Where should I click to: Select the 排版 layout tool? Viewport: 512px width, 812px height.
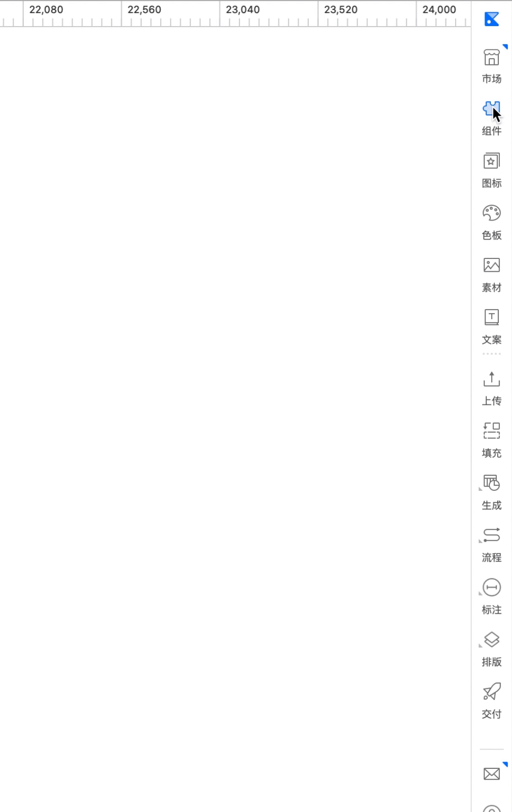click(x=492, y=649)
